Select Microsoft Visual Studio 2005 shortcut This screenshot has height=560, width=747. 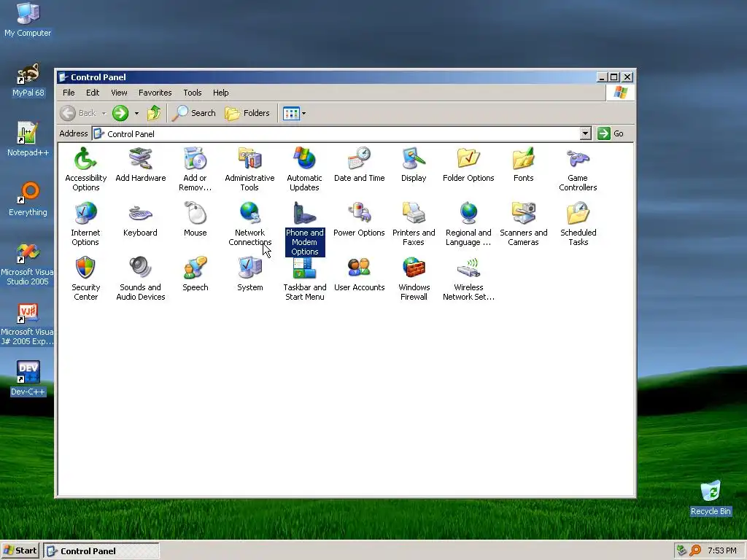(28, 264)
